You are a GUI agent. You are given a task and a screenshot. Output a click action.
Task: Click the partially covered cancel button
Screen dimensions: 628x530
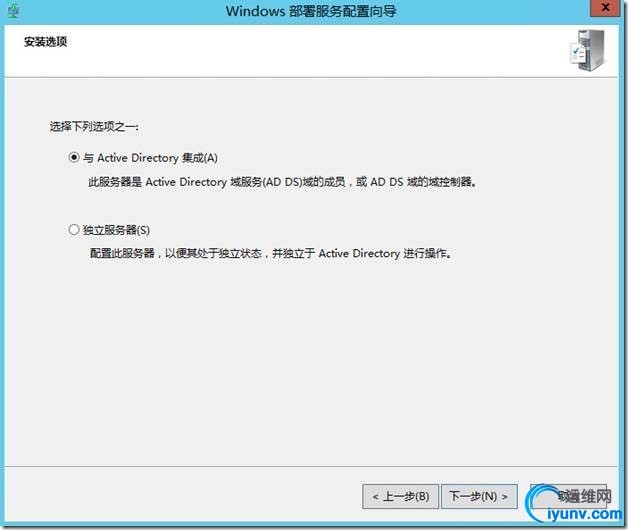click(568, 497)
